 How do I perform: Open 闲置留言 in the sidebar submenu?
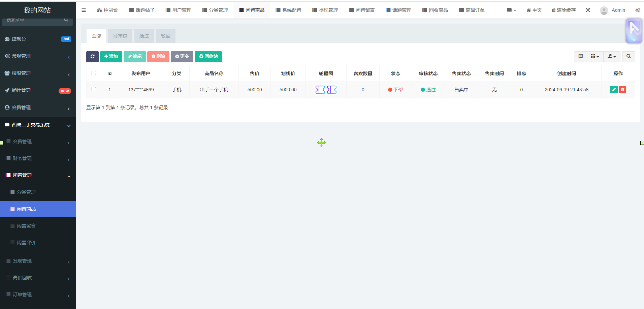coord(38,226)
